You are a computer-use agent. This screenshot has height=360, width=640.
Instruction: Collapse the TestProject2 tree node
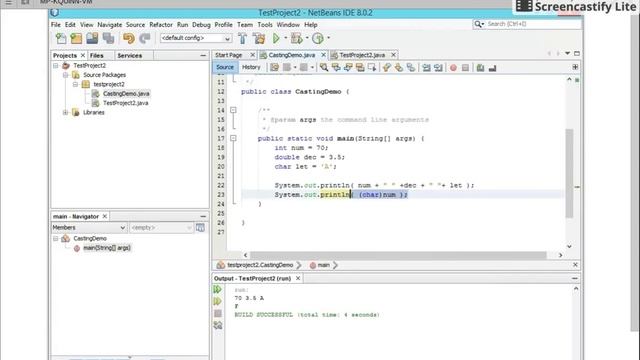tap(56, 65)
